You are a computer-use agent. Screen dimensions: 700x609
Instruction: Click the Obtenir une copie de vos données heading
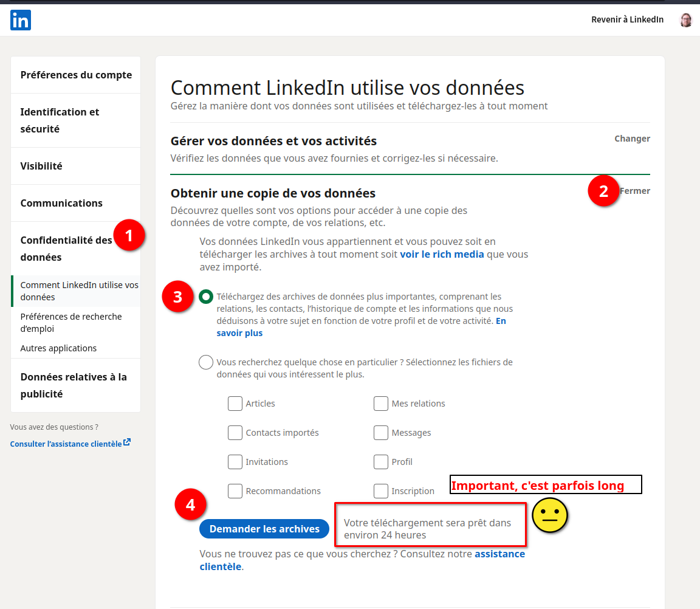click(273, 193)
